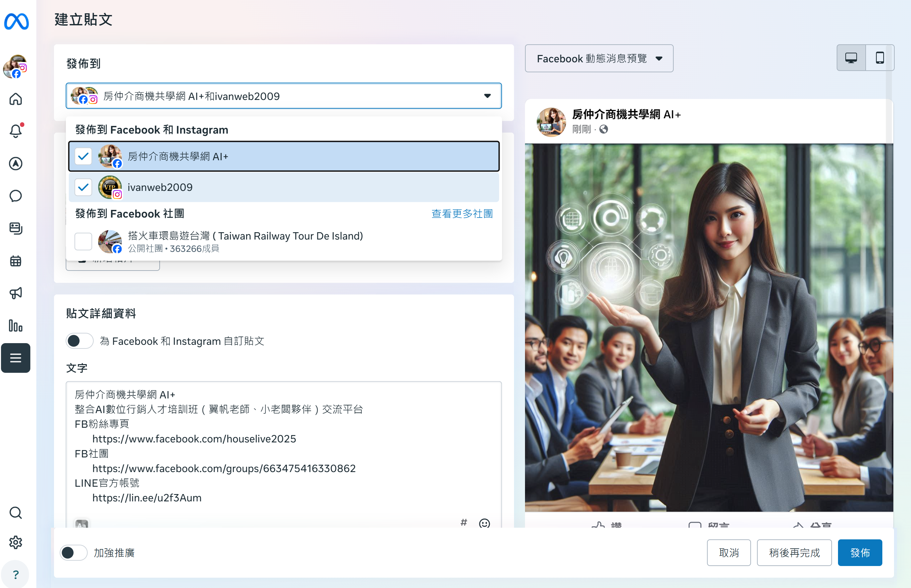Click the post image in preview
911x588 pixels.
[x=709, y=327]
